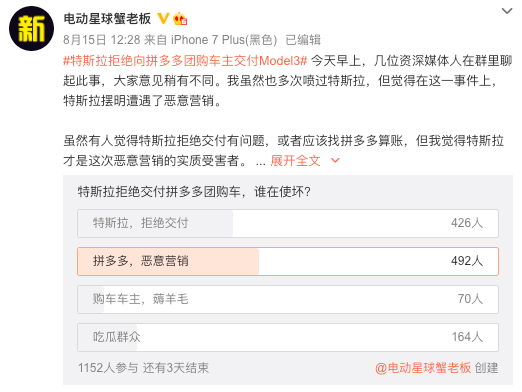Vote for 特斯拉，拒绝交付 option
The width and height of the screenshot is (522, 392).
pos(288,223)
